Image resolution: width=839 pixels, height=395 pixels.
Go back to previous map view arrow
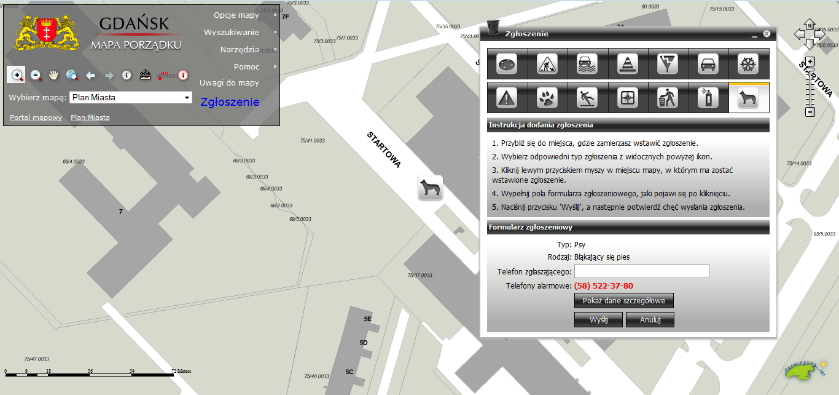[x=90, y=75]
